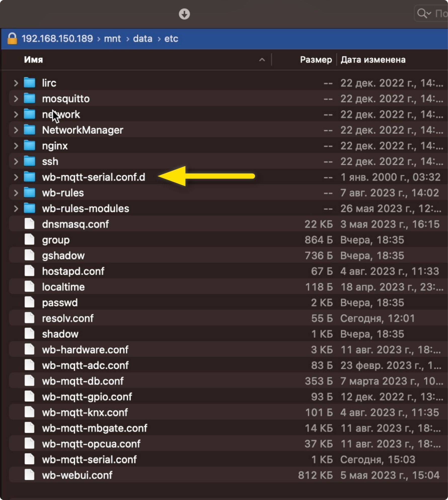Select the hostapd.conf file icon
The height and width of the screenshot is (500, 448).
pyautogui.click(x=29, y=271)
